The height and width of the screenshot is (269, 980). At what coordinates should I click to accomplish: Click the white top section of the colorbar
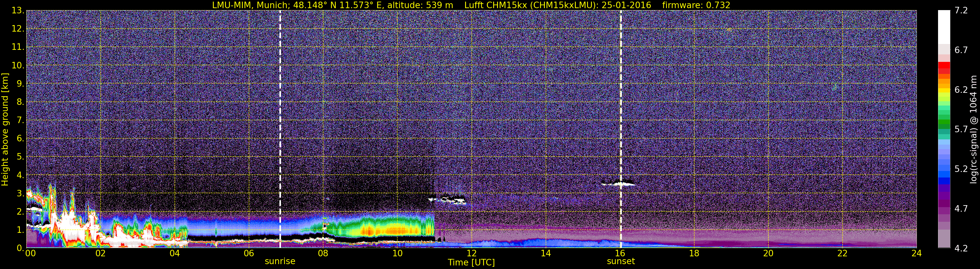click(x=944, y=27)
